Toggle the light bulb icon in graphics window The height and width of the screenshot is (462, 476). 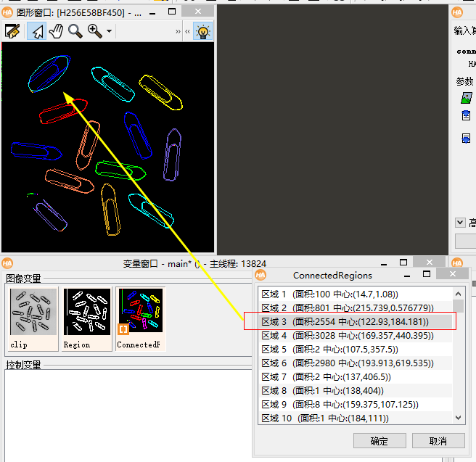click(202, 31)
